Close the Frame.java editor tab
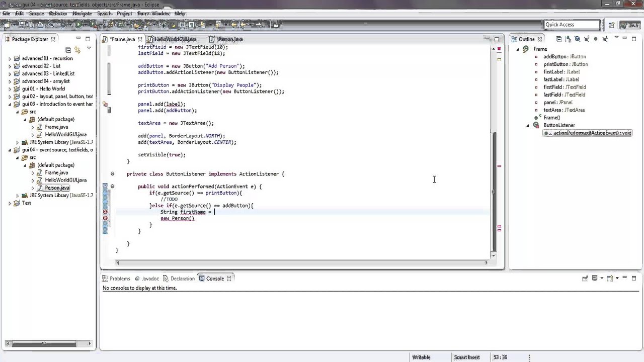The width and height of the screenshot is (644, 362). [x=140, y=39]
